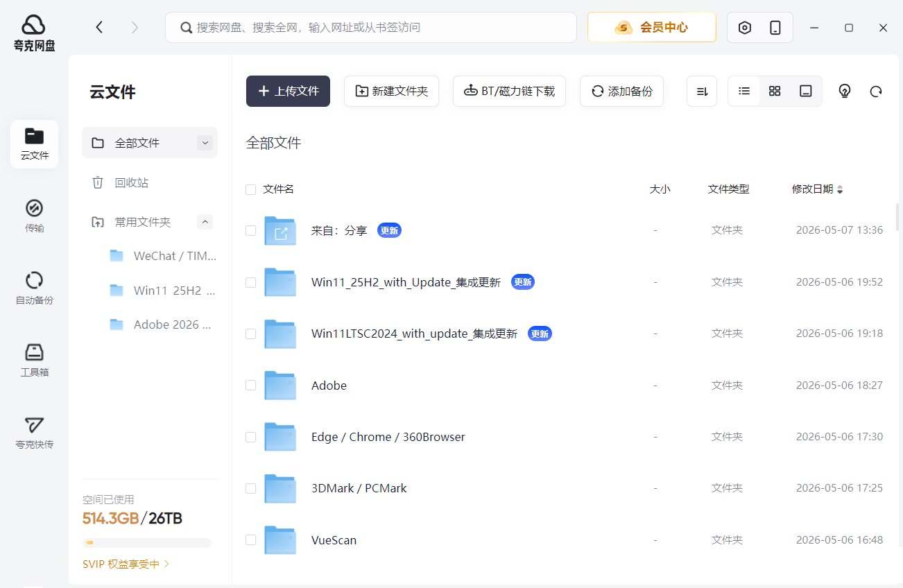This screenshot has height=588, width=903.
Task: Click the 全部文件 breadcrumb heading
Action: [x=273, y=143]
